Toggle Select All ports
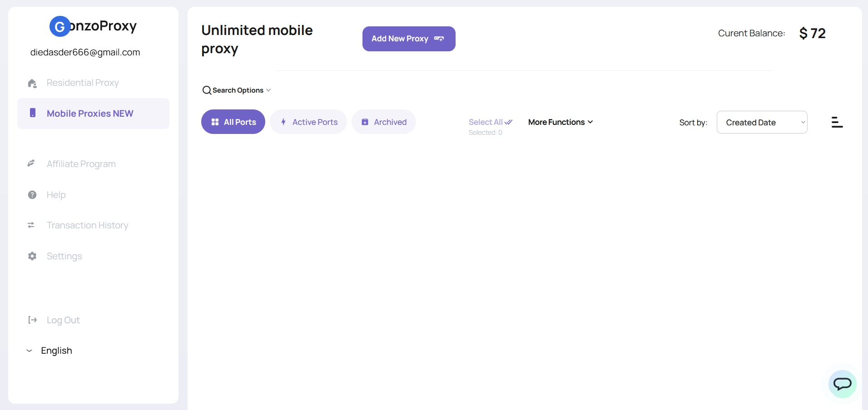Viewport: 868px width, 410px height. (490, 122)
